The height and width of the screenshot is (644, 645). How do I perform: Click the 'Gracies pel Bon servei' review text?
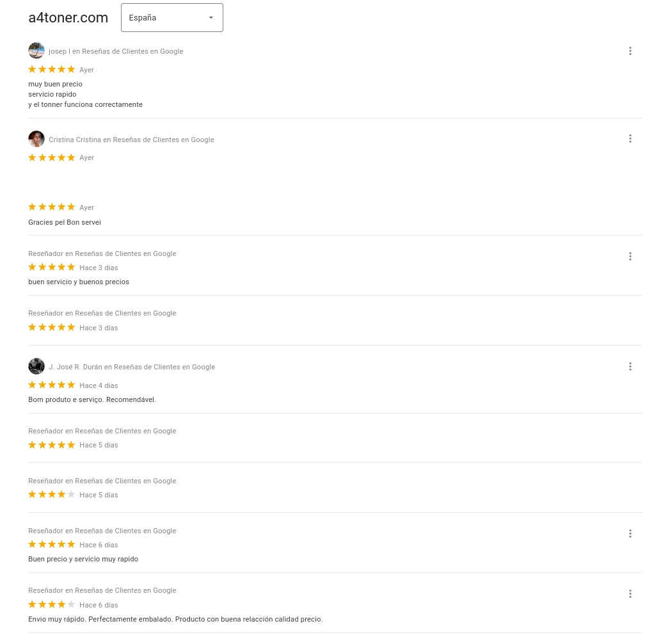(x=65, y=222)
